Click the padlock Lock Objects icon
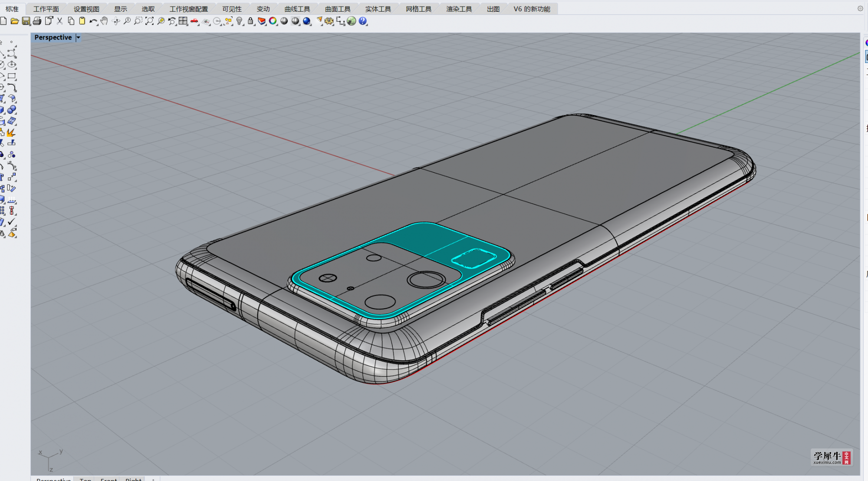Viewport: 868px width, 481px height. pos(250,21)
